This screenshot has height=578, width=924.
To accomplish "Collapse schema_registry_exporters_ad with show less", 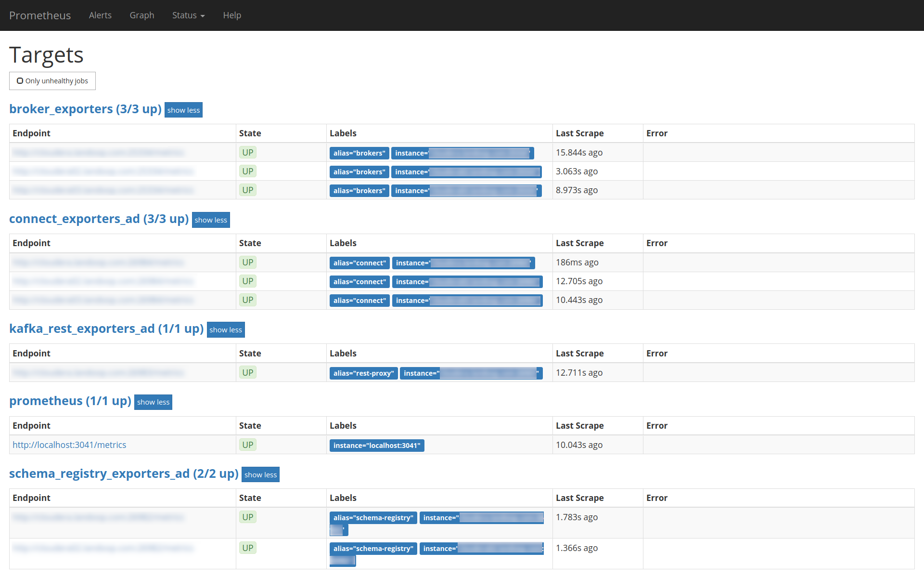I will [x=260, y=474].
